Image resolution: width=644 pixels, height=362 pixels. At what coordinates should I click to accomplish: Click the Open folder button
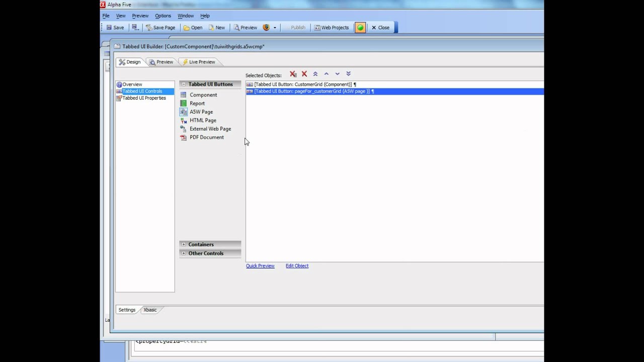[x=193, y=28]
